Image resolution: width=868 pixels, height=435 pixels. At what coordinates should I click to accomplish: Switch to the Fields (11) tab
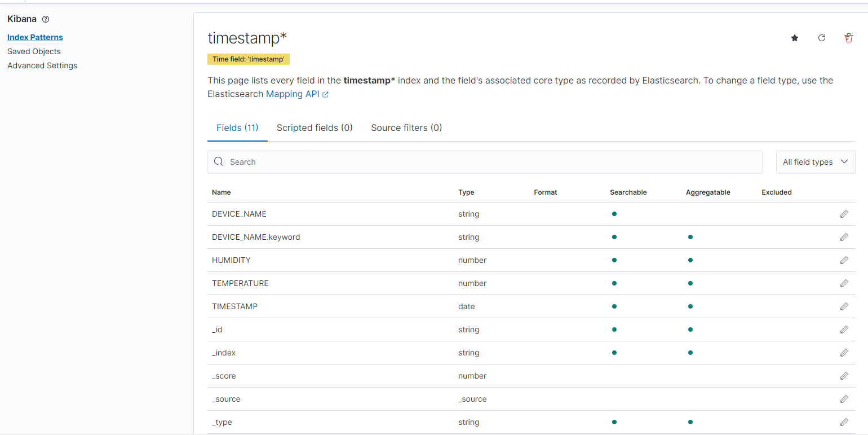pyautogui.click(x=237, y=128)
